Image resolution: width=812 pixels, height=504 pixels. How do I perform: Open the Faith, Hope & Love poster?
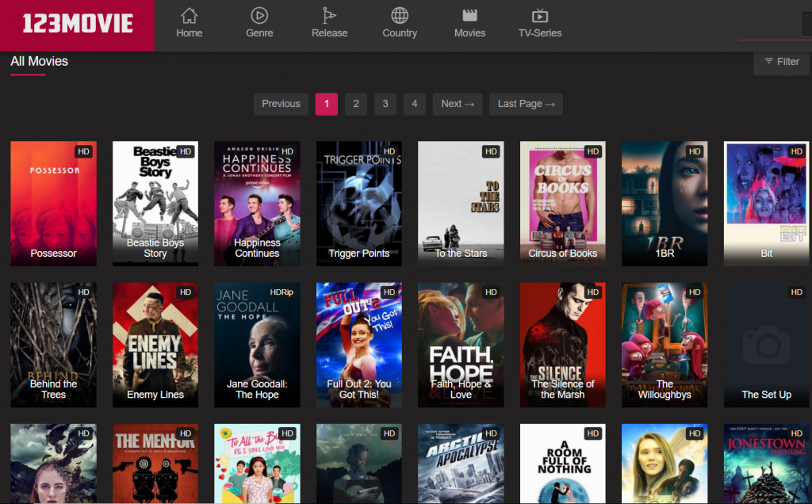click(x=461, y=345)
